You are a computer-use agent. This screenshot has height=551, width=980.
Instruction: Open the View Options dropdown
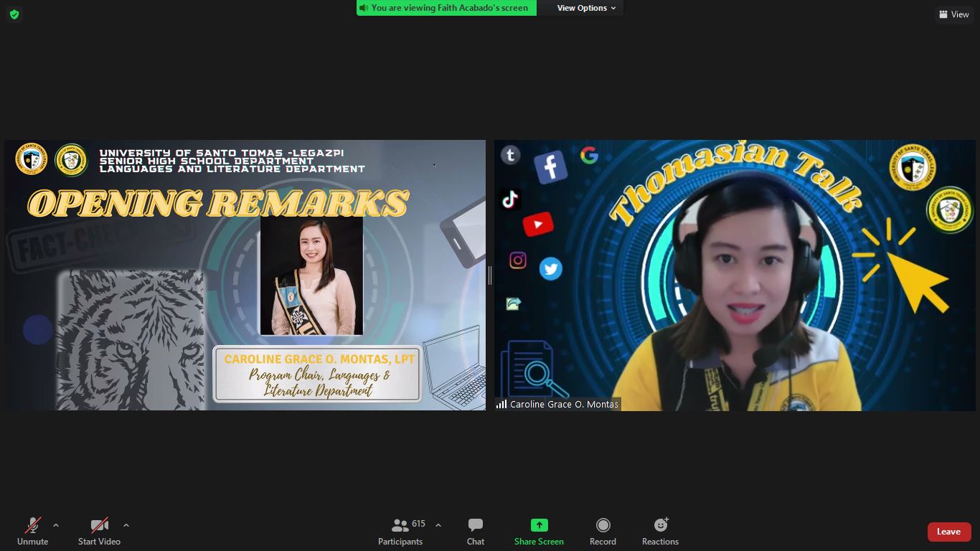click(x=586, y=8)
